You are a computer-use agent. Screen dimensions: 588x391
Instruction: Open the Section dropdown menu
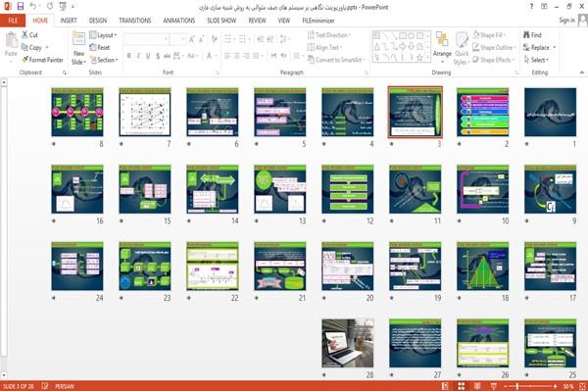[x=104, y=60]
